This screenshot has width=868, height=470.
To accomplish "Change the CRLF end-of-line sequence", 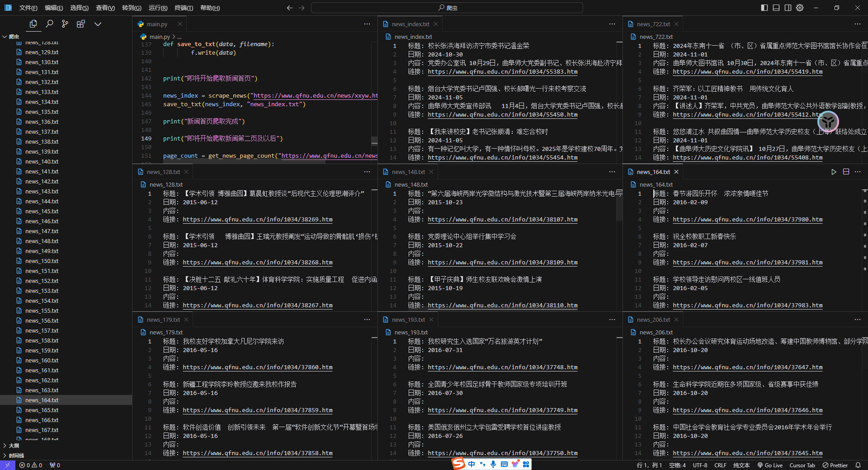I will [720, 465].
